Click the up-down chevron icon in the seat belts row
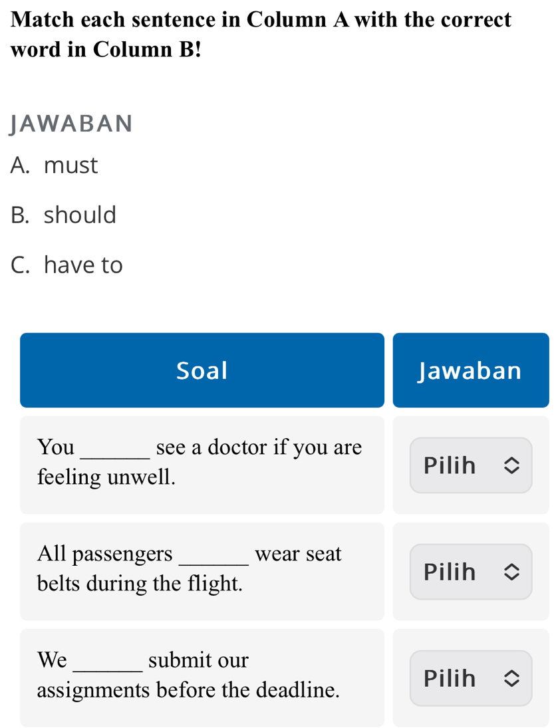 pyautogui.click(x=511, y=572)
